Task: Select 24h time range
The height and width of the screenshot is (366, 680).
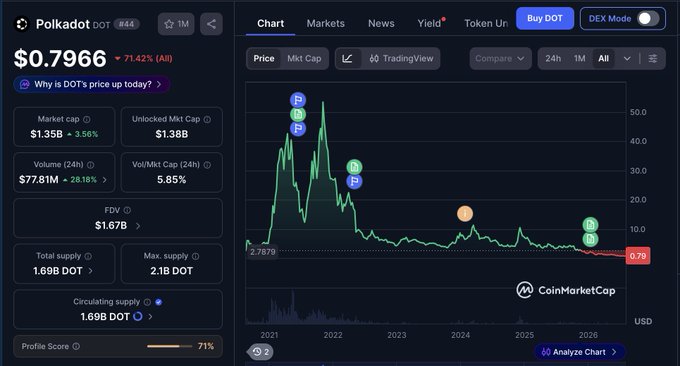Action: point(553,59)
